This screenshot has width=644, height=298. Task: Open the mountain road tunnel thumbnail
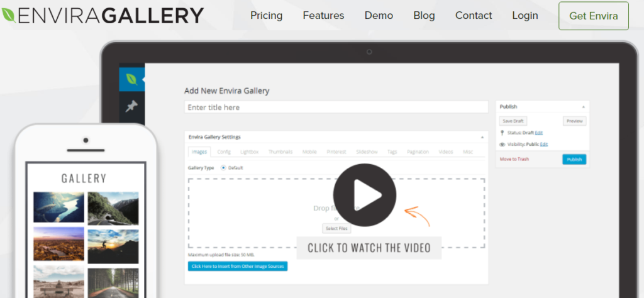pyautogui.click(x=113, y=208)
